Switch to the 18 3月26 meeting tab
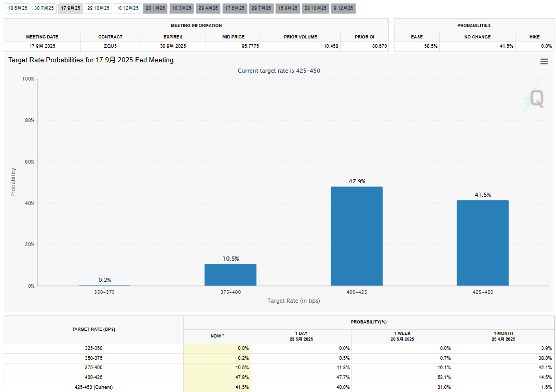 182,8
